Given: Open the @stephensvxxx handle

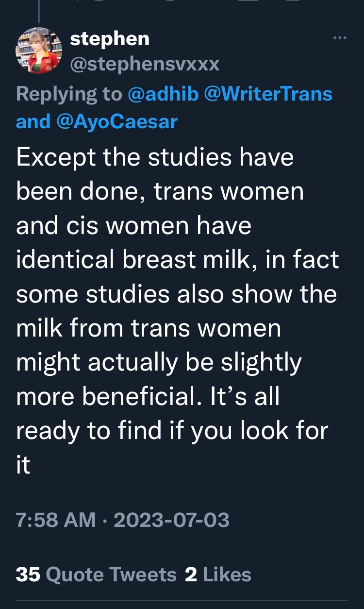Looking at the screenshot, I should click(x=145, y=64).
